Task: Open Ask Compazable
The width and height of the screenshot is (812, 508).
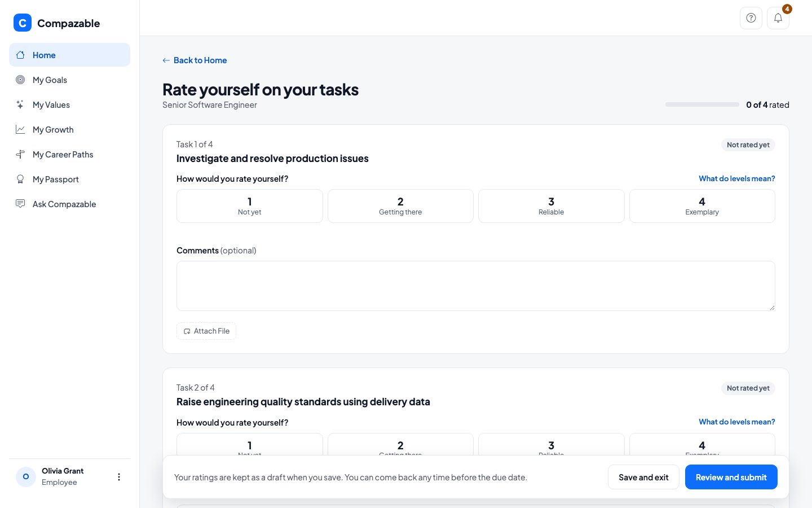Action: pos(69,204)
